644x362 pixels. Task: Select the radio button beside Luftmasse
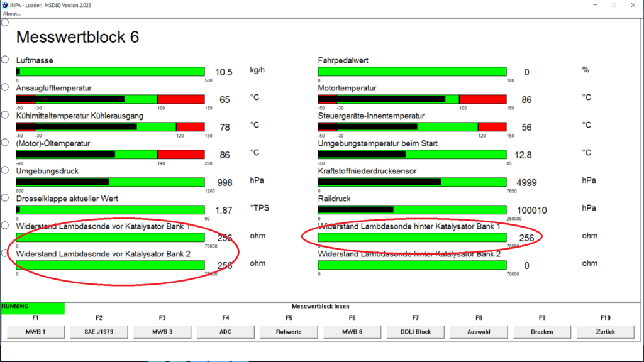pos(5,60)
